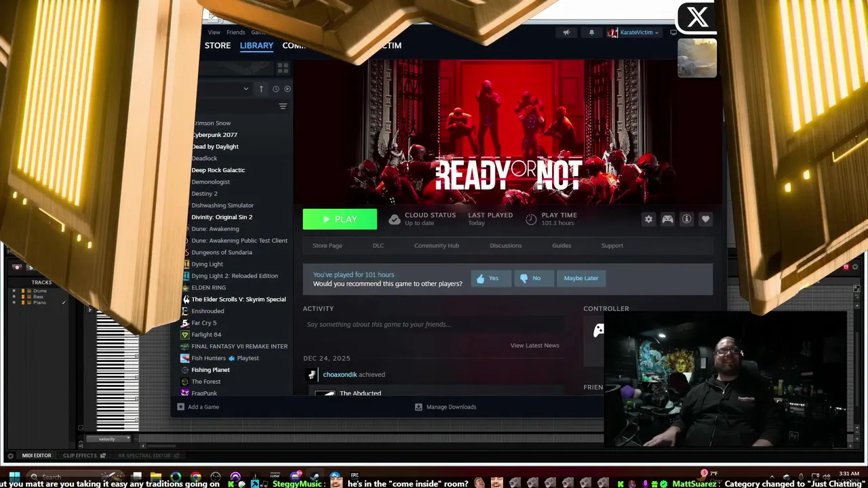Switch to MIDI EDITOR tab in DAW

pyautogui.click(x=37, y=455)
